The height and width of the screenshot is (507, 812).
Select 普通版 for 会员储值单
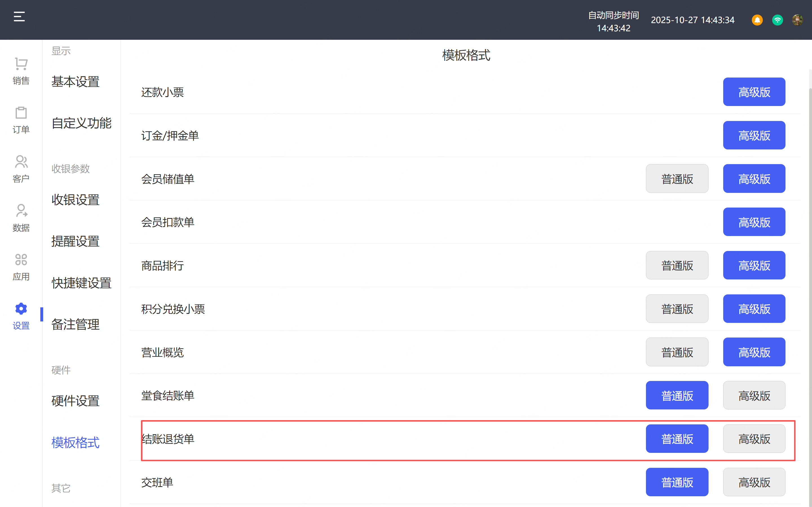coord(677,179)
